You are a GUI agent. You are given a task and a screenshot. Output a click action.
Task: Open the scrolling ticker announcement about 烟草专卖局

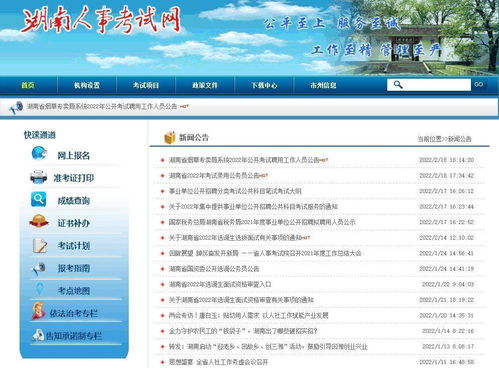[102, 107]
